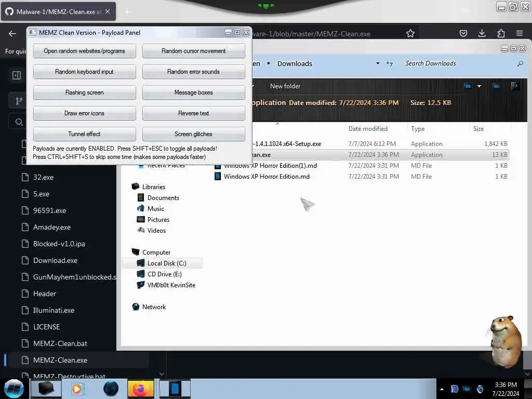
Task: Open the Windows Start orb
Action: tap(14, 389)
